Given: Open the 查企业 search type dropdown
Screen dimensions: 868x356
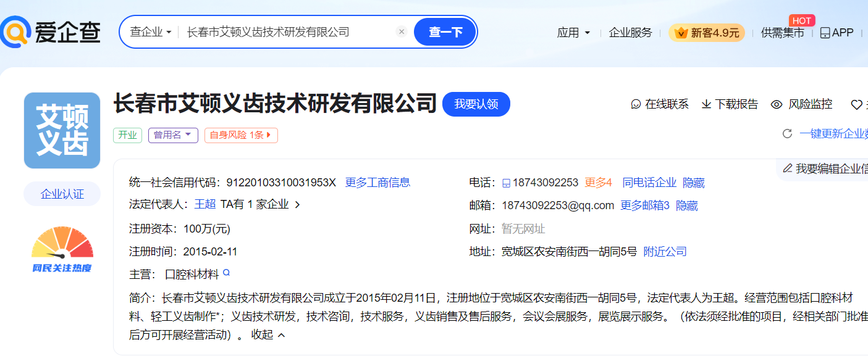Looking at the screenshot, I should [x=150, y=32].
